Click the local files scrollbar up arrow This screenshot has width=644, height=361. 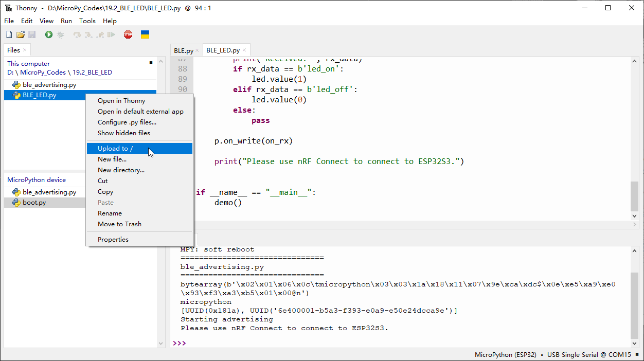click(x=162, y=61)
